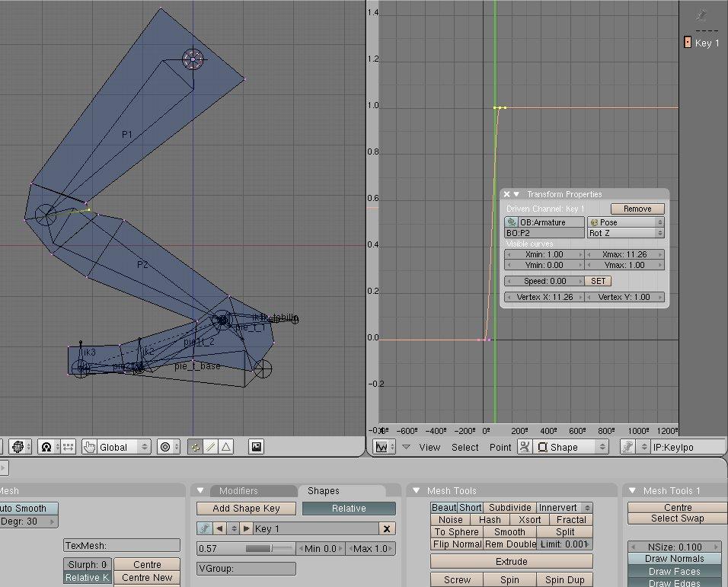This screenshot has height=587, width=728.
Task: Click the pivot point selector icon
Action: pyautogui.click(x=49, y=447)
